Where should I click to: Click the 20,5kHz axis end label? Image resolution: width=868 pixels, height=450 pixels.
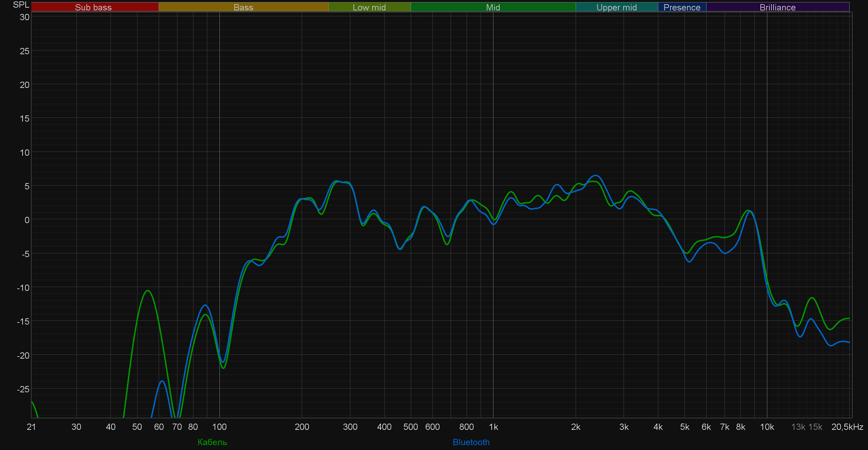pos(847,427)
